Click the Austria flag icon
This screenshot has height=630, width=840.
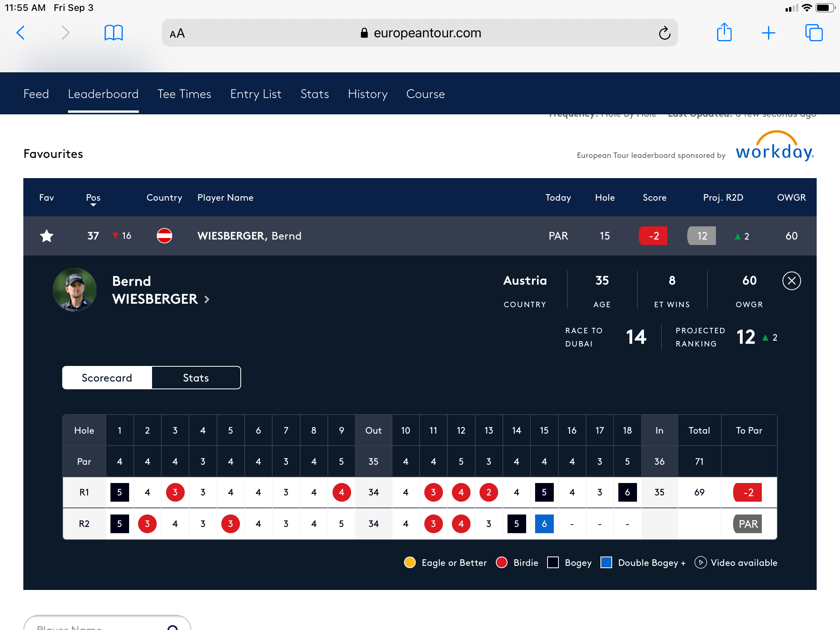(x=164, y=236)
